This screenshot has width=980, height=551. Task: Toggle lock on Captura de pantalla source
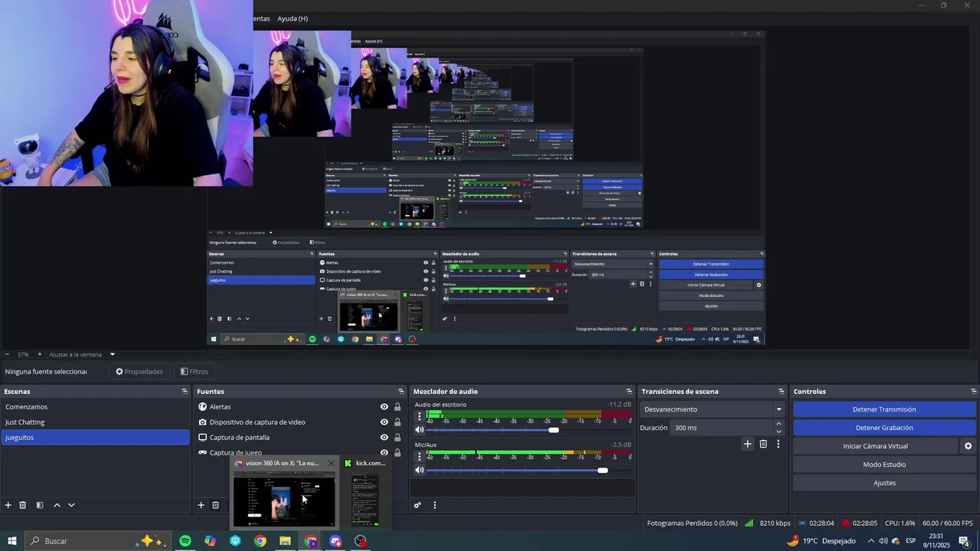397,438
